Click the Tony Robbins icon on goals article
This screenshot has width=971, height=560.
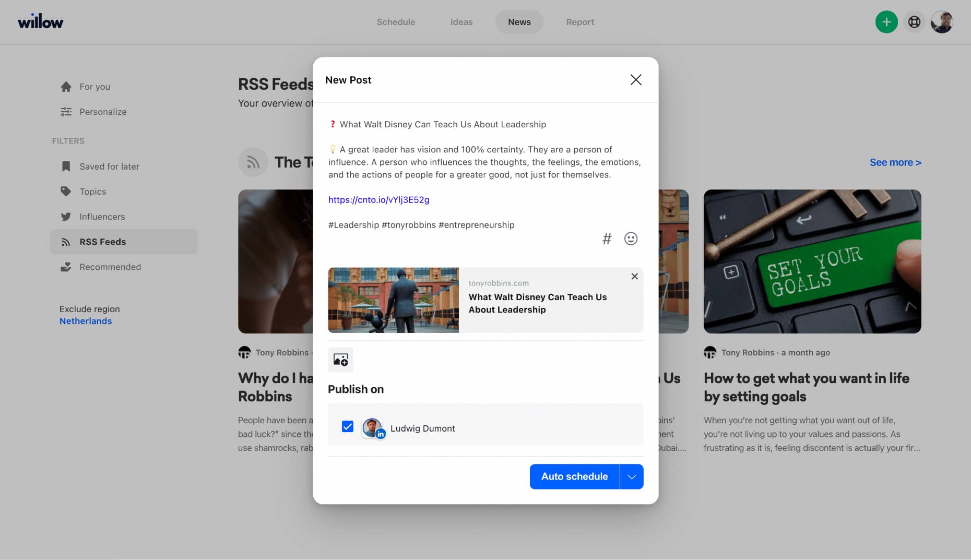(x=709, y=352)
